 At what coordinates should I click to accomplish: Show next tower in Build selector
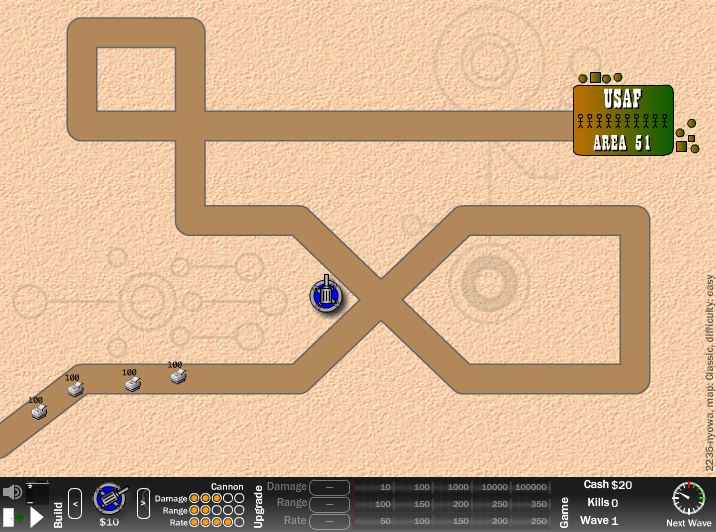click(143, 503)
